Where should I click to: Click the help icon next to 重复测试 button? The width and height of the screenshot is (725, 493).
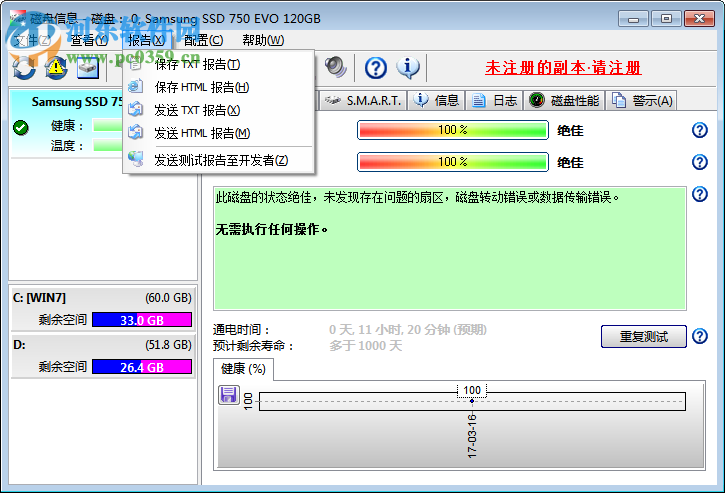pos(700,336)
